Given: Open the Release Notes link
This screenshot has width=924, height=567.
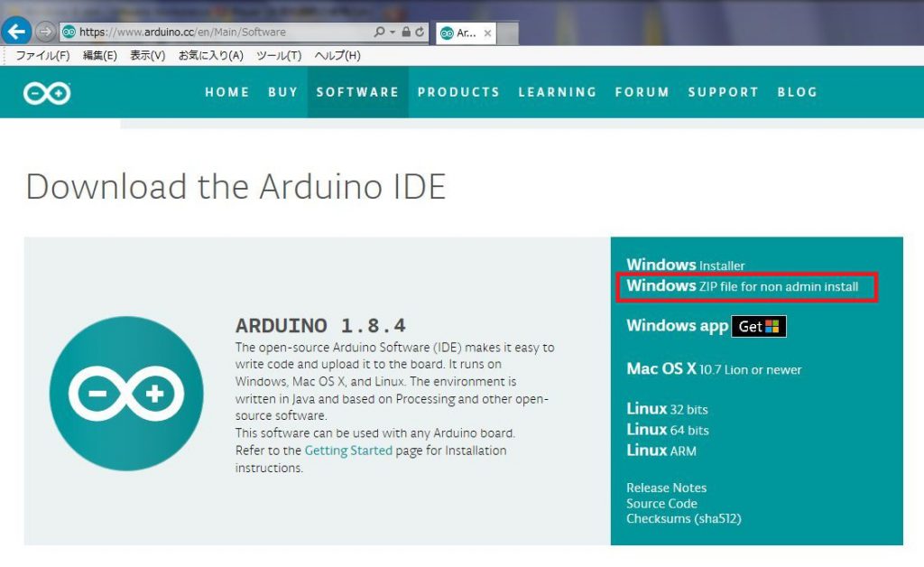Looking at the screenshot, I should pos(667,488).
